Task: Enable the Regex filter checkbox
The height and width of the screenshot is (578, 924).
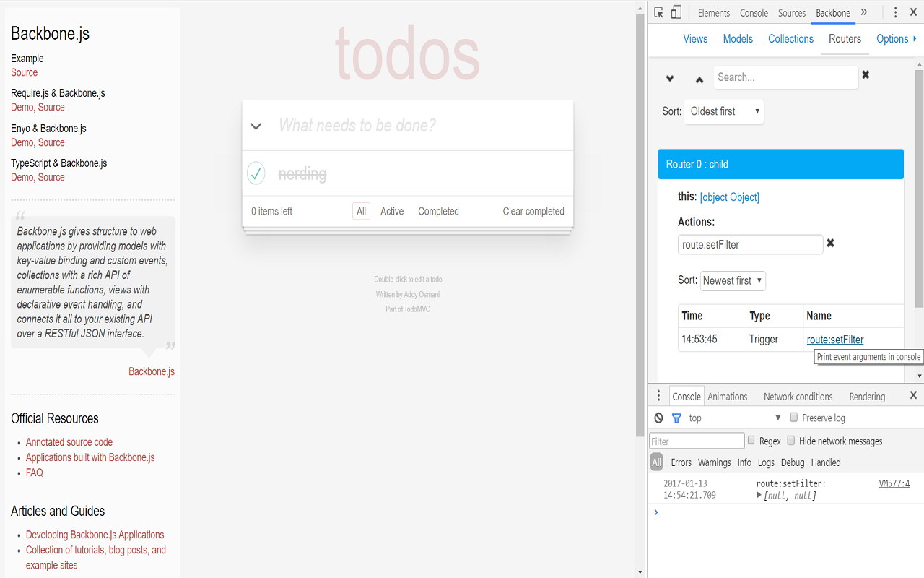Action: pos(751,441)
